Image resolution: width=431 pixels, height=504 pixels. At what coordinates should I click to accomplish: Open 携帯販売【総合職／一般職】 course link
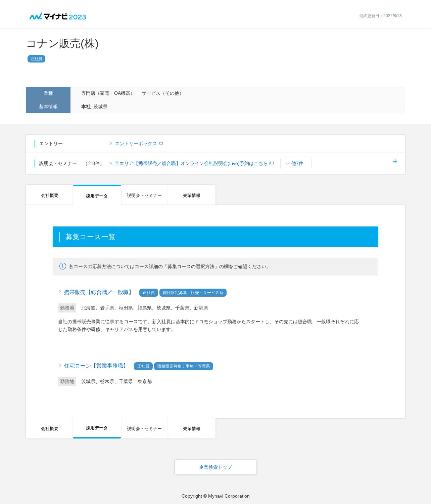click(99, 292)
